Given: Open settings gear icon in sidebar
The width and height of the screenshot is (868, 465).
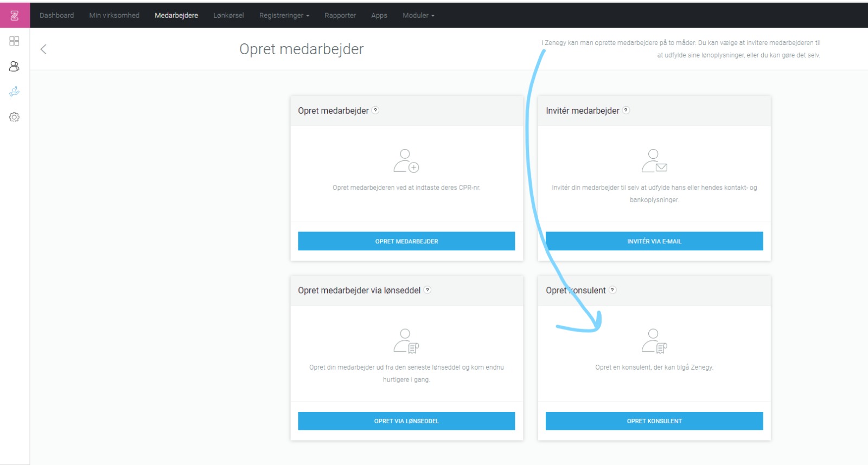Looking at the screenshot, I should 15,117.
